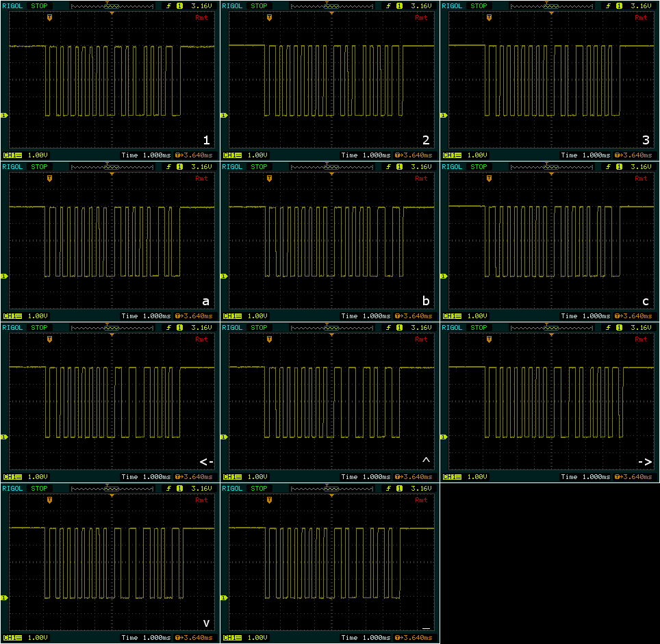Click the trigger source 1 badge in panel 1
660x644 pixels.
tap(180, 6)
